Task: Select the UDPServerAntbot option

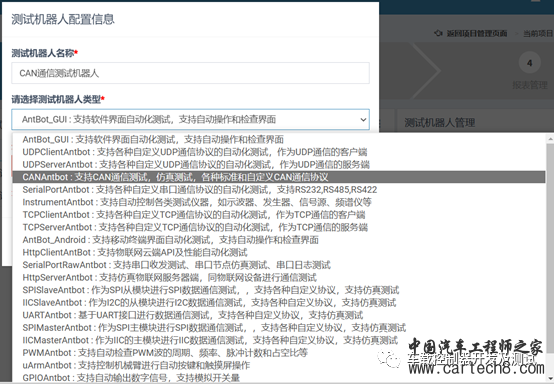Action: tap(279, 165)
